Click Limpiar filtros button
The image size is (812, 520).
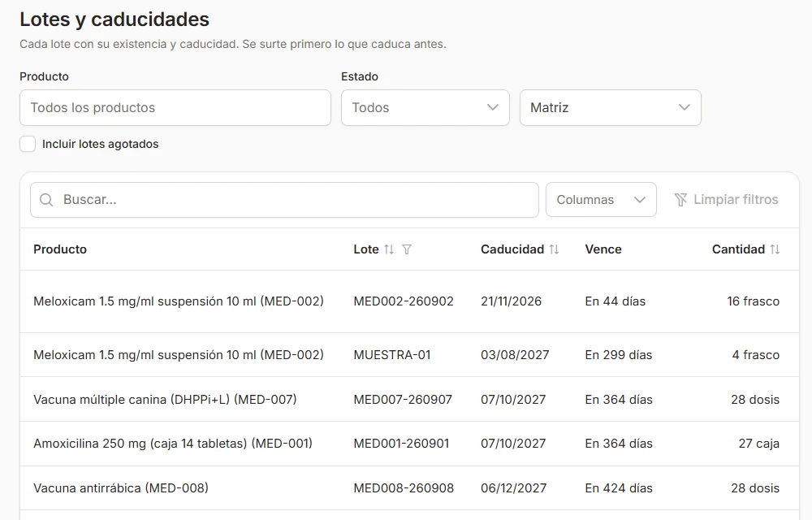(726, 199)
